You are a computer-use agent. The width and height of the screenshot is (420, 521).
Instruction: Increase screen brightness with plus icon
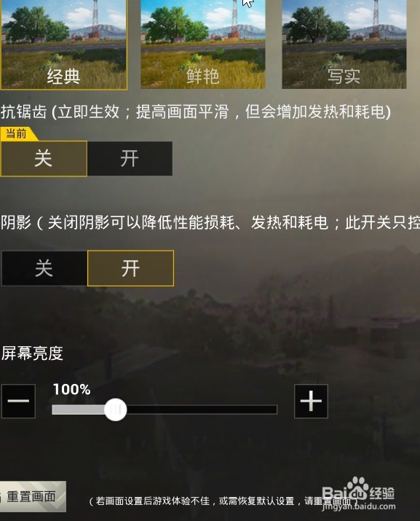click(311, 401)
